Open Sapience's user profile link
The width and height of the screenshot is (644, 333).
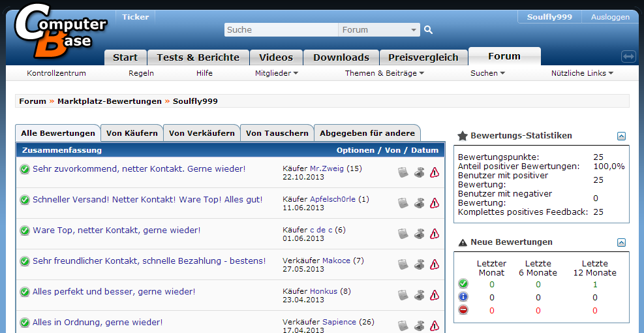pos(339,322)
